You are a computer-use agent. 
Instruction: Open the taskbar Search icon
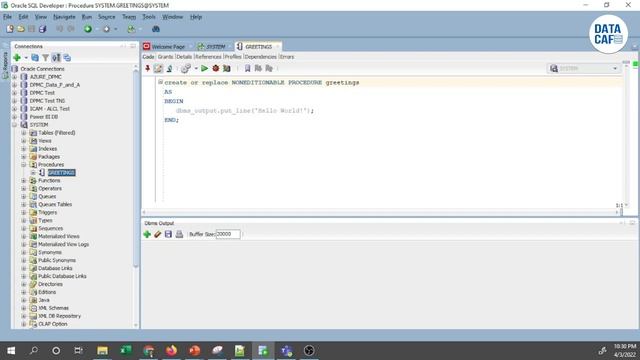pyautogui.click(x=34, y=351)
